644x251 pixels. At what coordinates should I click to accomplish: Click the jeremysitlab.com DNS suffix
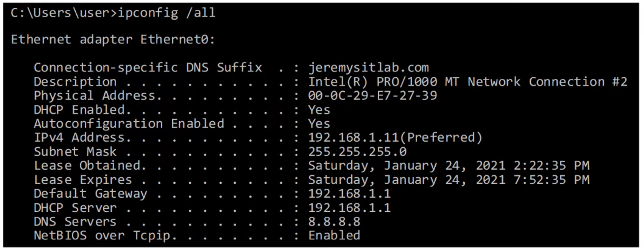click(x=368, y=67)
